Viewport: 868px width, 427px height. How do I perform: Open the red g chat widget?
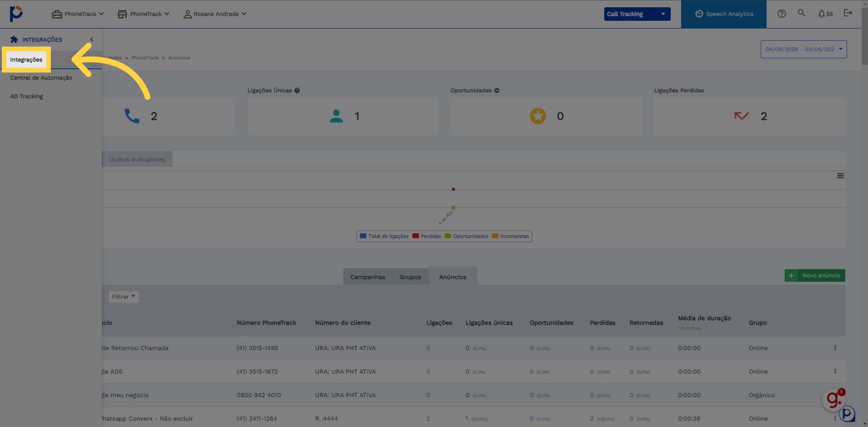pos(834,399)
